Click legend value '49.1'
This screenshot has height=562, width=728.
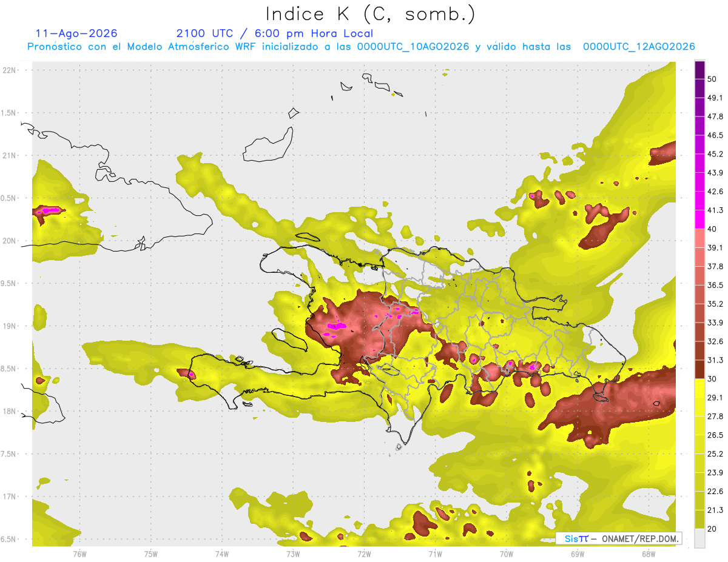tap(715, 98)
